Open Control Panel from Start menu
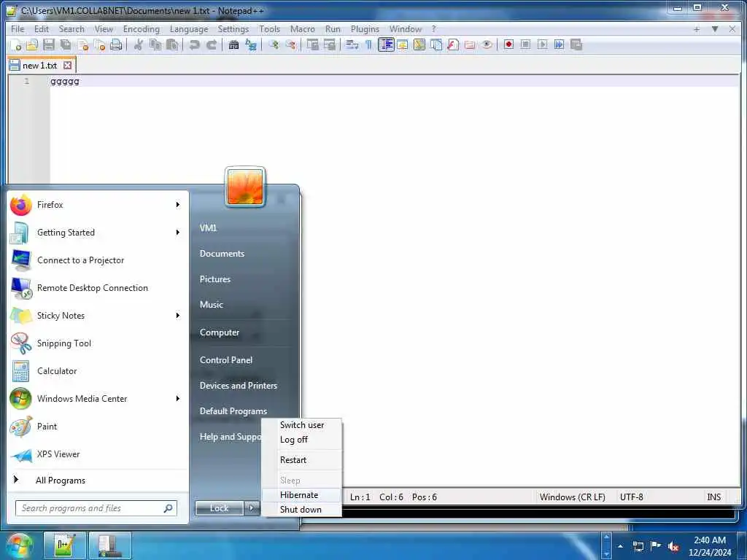 click(x=226, y=360)
